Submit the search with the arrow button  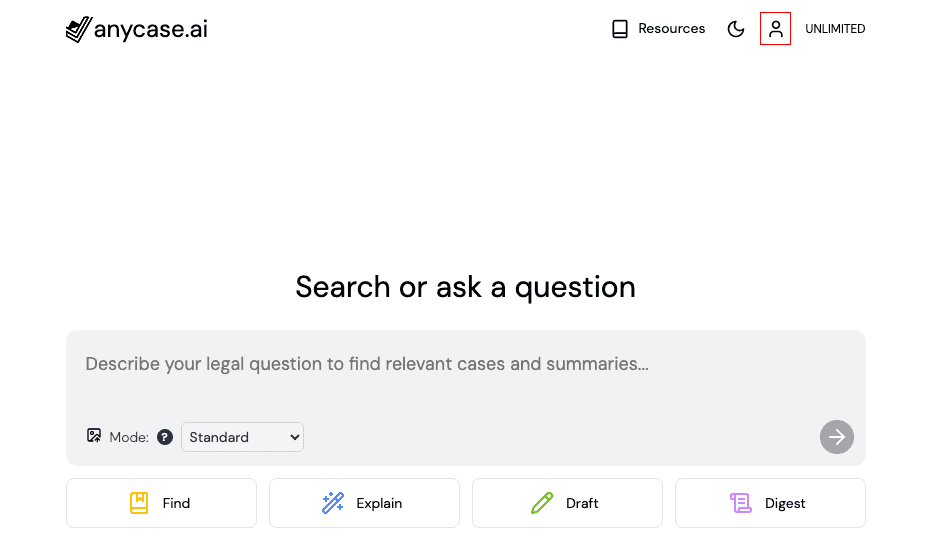836,437
